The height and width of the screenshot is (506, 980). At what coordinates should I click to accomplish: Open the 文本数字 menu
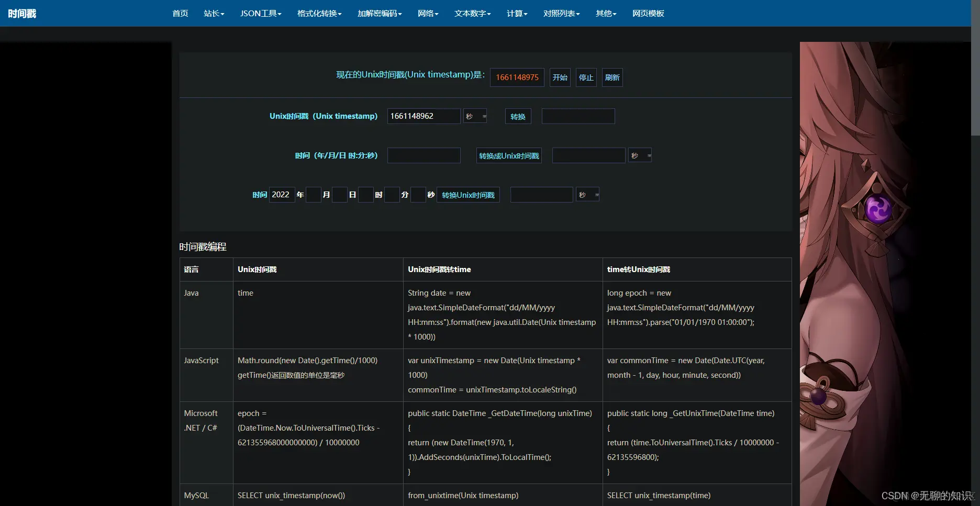[473, 14]
